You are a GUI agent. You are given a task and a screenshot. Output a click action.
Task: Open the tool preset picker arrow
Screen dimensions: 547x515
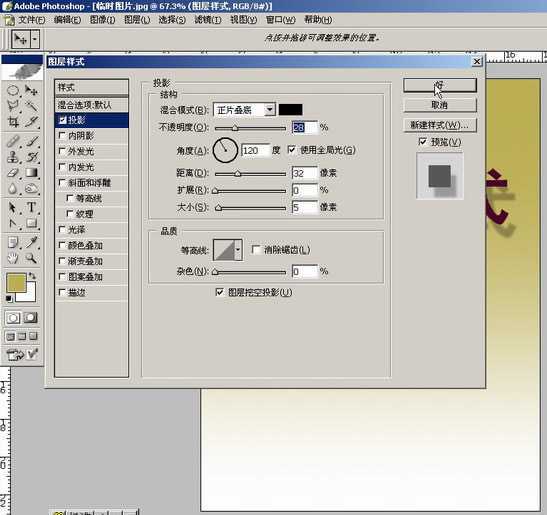pos(35,39)
